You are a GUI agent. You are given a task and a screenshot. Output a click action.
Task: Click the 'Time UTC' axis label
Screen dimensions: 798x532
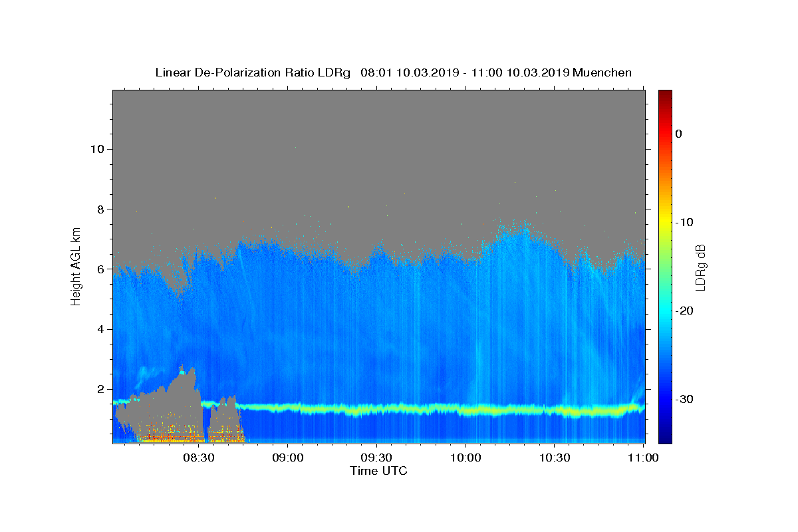pyautogui.click(x=378, y=471)
